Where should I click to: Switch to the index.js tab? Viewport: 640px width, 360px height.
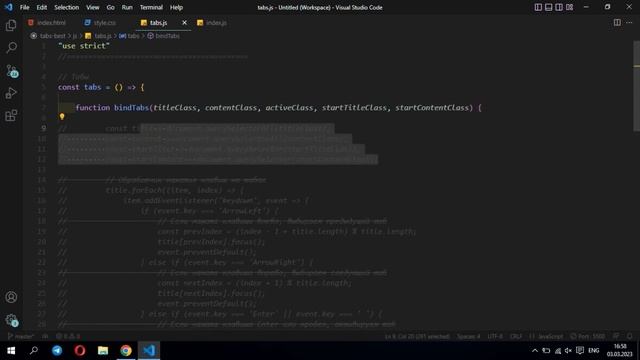pyautogui.click(x=212, y=23)
